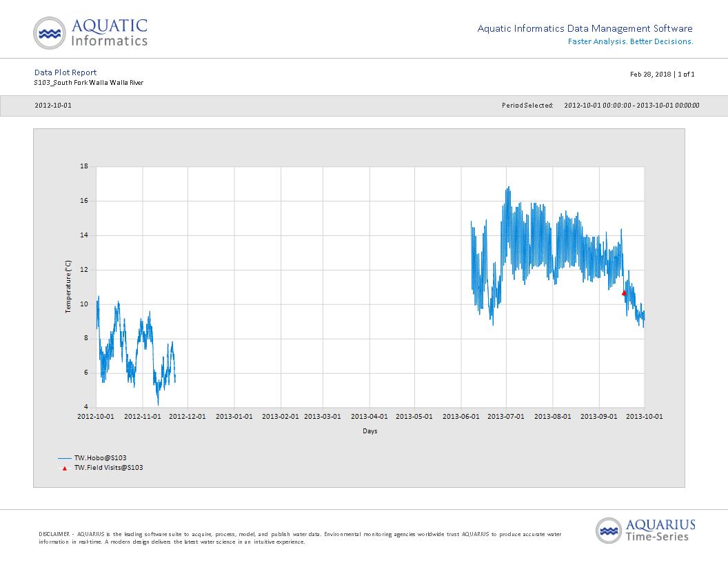The width and height of the screenshot is (728, 563).
Task: Click the 'AQUATIC Informatics' logo text
Action: click(x=110, y=32)
